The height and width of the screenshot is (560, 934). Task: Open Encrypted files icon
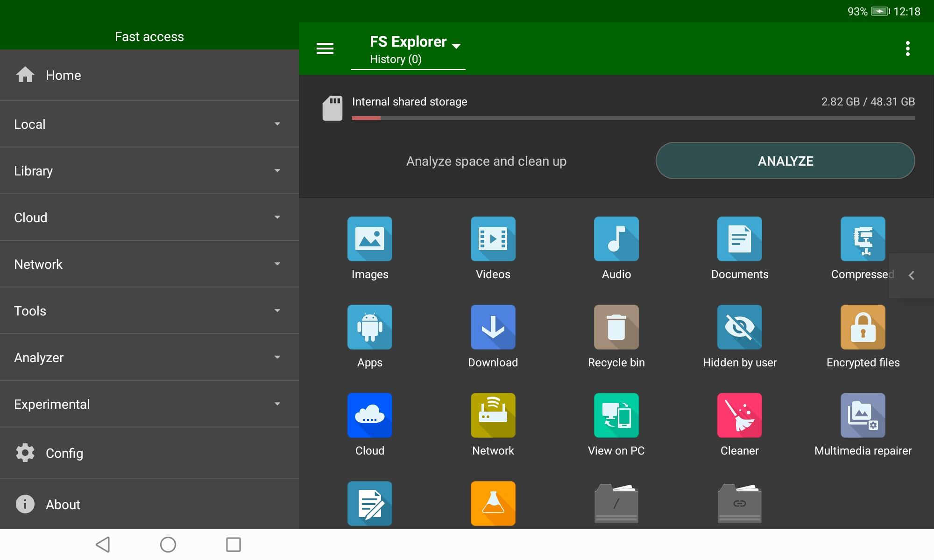click(x=863, y=327)
